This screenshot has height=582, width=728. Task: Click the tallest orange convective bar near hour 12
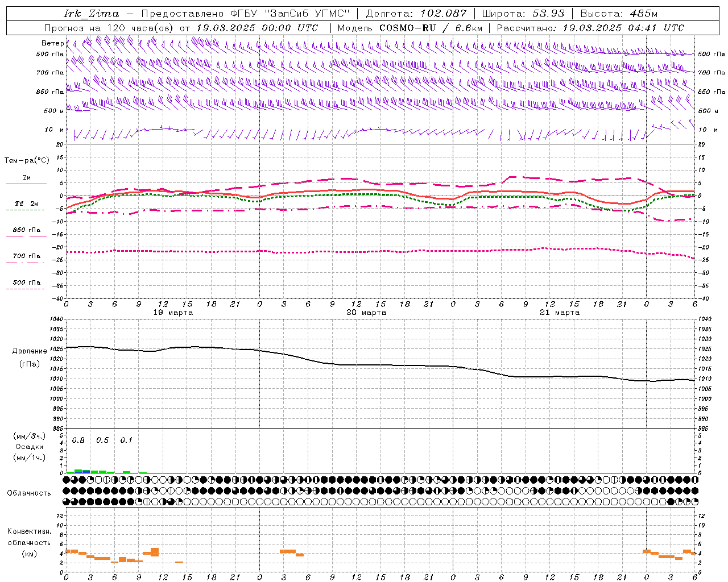(x=155, y=552)
